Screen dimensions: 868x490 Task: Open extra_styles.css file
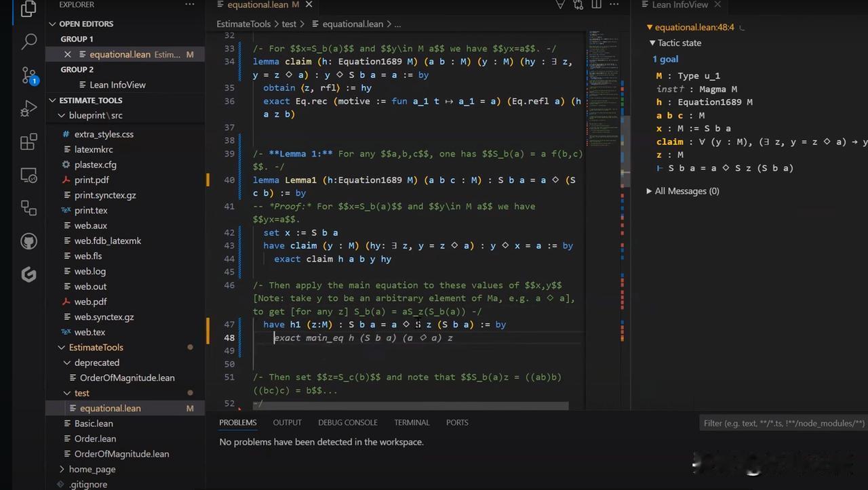point(104,134)
